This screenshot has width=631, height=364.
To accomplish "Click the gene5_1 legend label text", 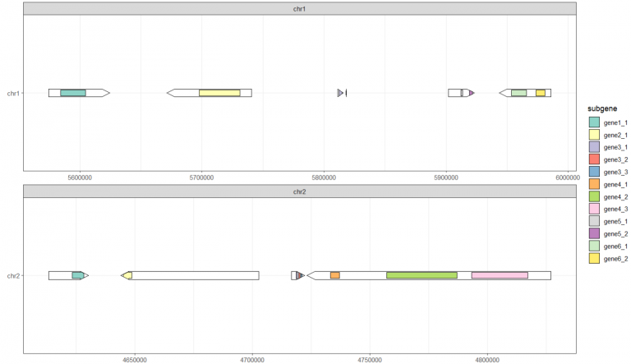I will click(x=615, y=222).
